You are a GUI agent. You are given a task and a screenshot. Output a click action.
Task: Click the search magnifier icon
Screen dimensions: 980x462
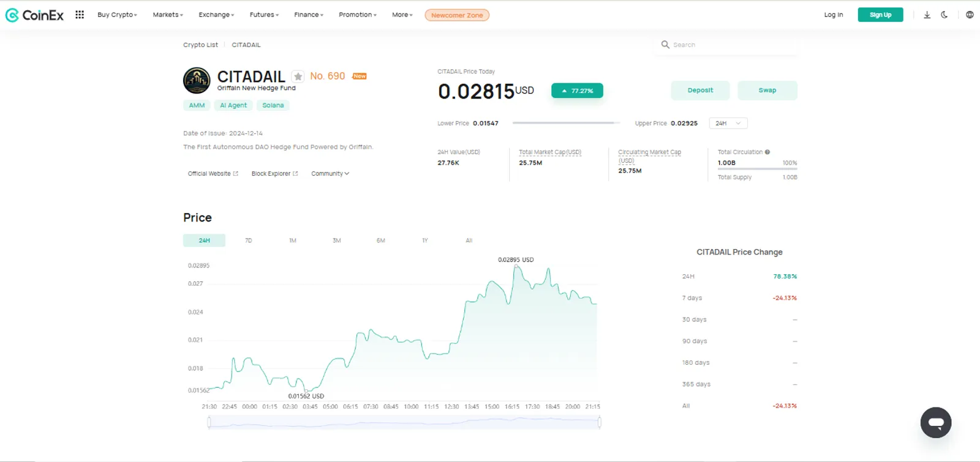[665, 45]
